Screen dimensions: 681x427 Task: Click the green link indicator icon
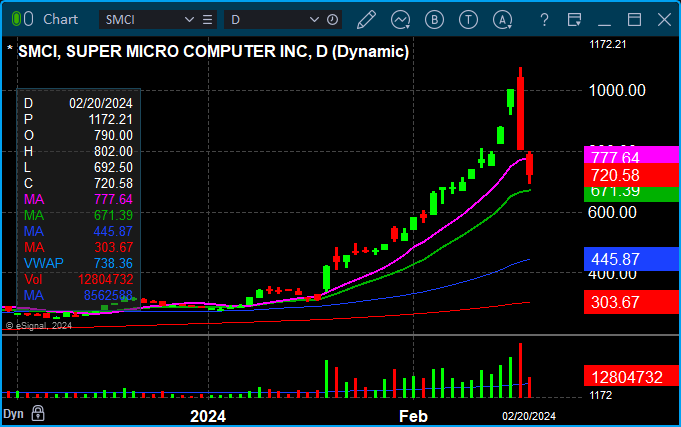[x=16, y=19]
